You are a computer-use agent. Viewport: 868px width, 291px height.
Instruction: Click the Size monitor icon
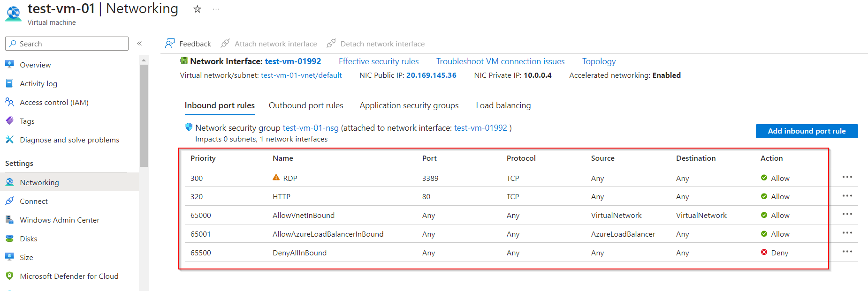[x=9, y=257]
